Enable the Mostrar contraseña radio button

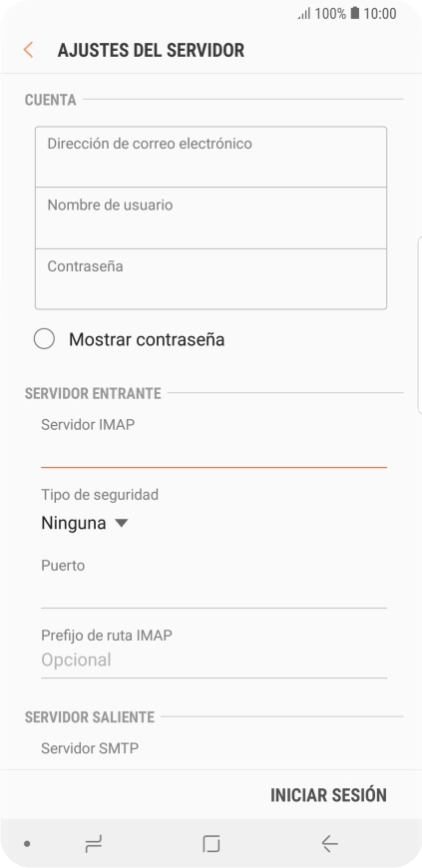point(44,339)
